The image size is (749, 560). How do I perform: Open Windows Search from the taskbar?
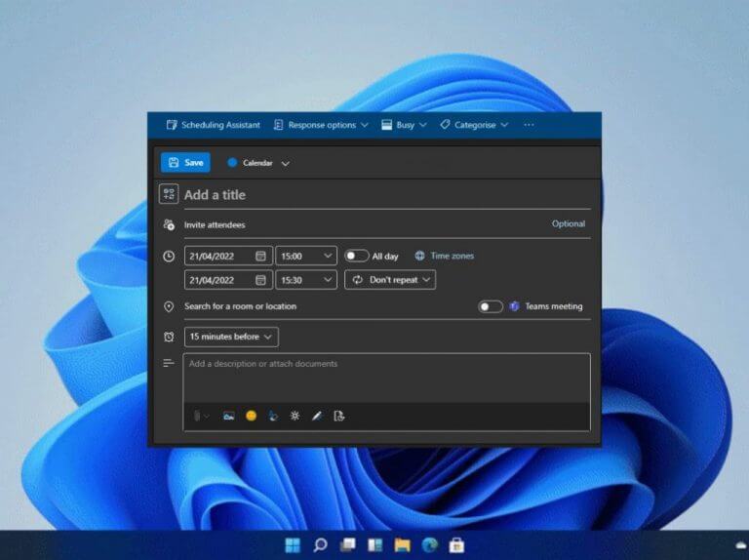(x=320, y=545)
